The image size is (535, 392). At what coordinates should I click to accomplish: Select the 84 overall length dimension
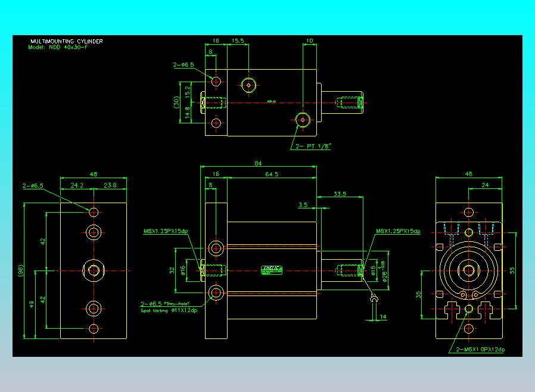click(x=259, y=164)
